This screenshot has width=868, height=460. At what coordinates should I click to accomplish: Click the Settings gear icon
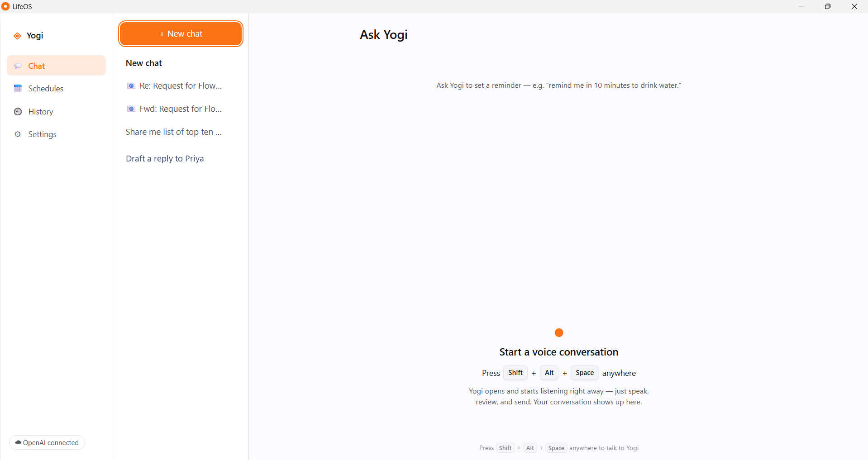tap(18, 134)
